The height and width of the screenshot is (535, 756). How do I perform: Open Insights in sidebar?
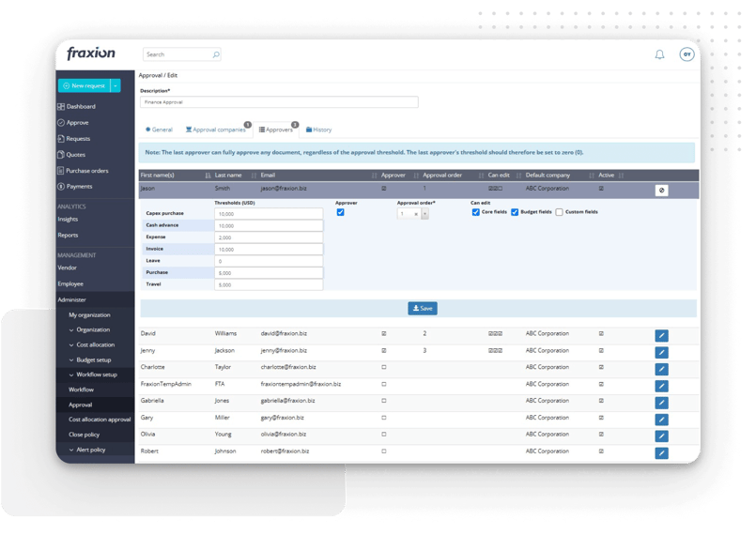point(68,220)
